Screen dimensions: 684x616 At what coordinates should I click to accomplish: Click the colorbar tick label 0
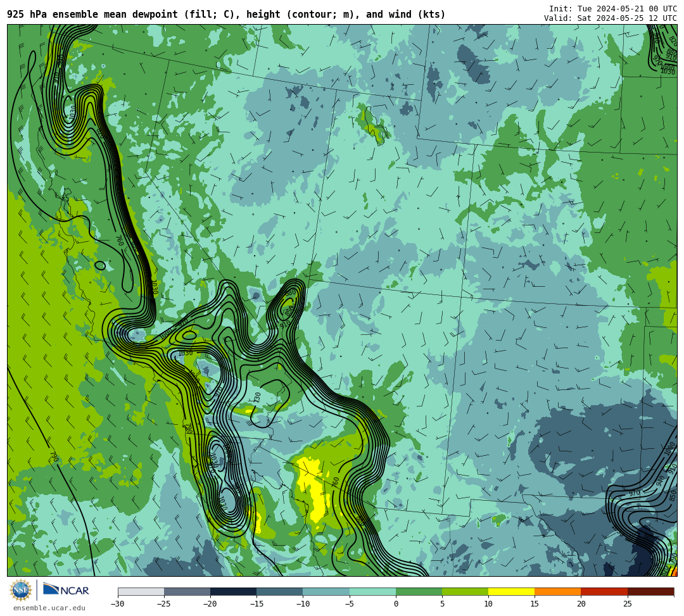396,604
